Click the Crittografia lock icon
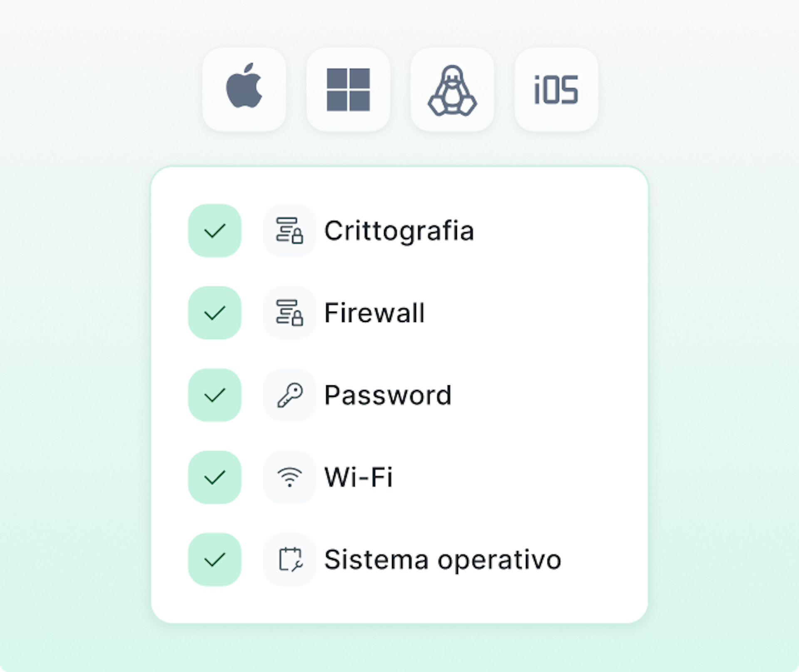 [x=290, y=231]
